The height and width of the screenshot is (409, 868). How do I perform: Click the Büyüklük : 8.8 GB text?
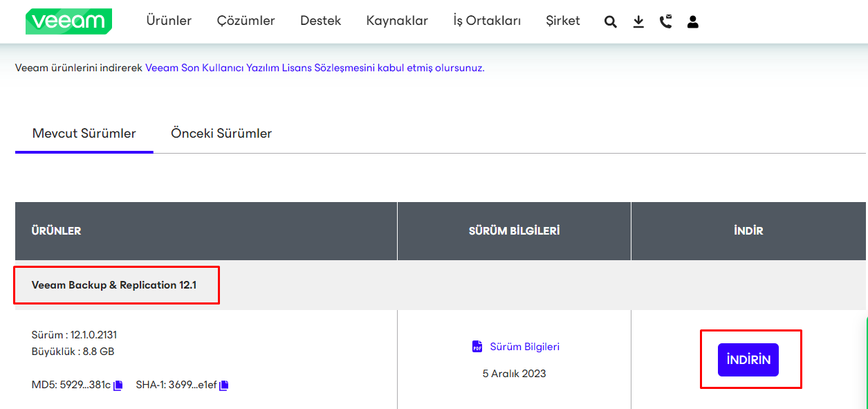point(73,352)
